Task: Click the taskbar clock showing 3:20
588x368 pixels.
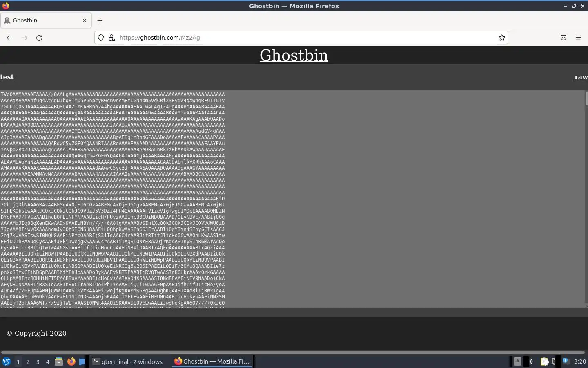Action: (580, 361)
